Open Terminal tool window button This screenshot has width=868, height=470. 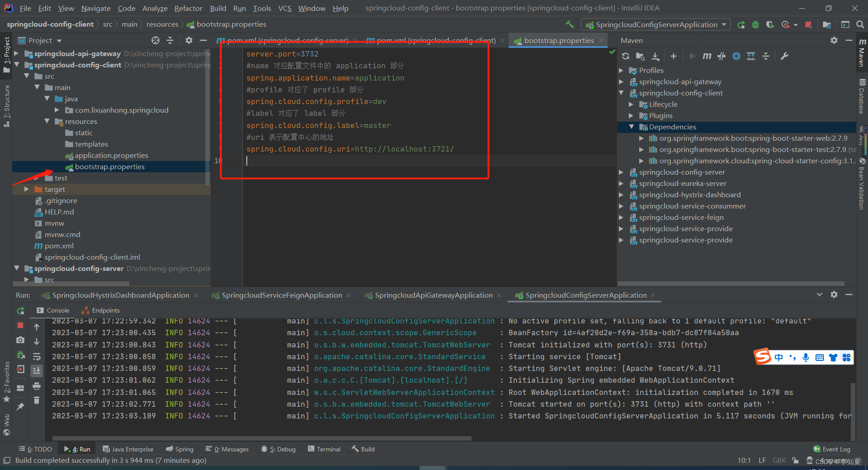tap(324, 449)
